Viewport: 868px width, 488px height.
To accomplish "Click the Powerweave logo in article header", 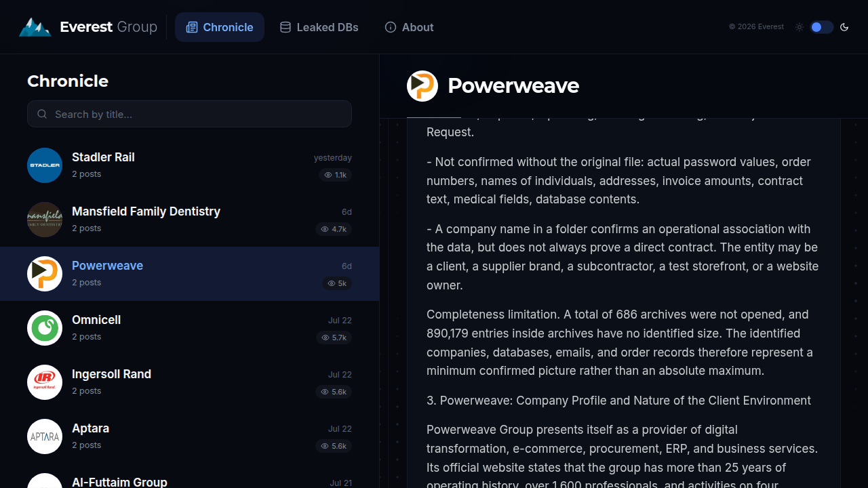I will pyautogui.click(x=422, y=86).
